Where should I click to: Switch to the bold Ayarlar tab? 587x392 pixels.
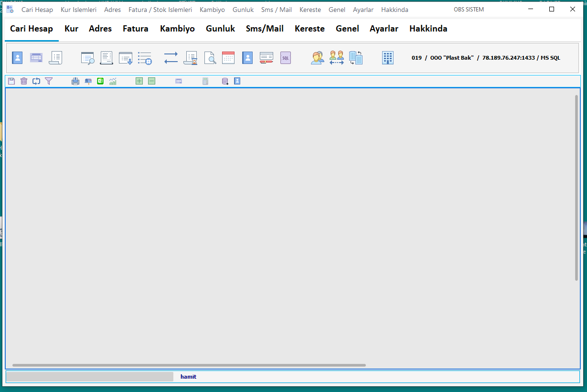coord(384,29)
